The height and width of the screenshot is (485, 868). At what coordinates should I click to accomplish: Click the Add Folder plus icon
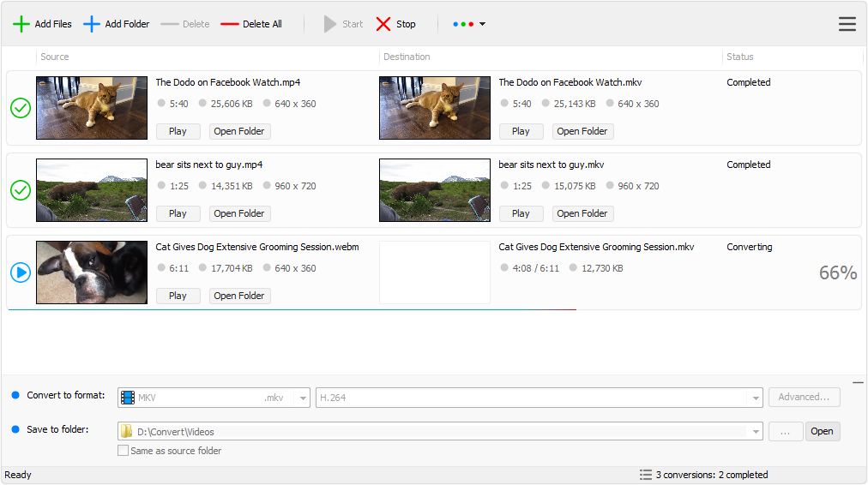[92, 24]
